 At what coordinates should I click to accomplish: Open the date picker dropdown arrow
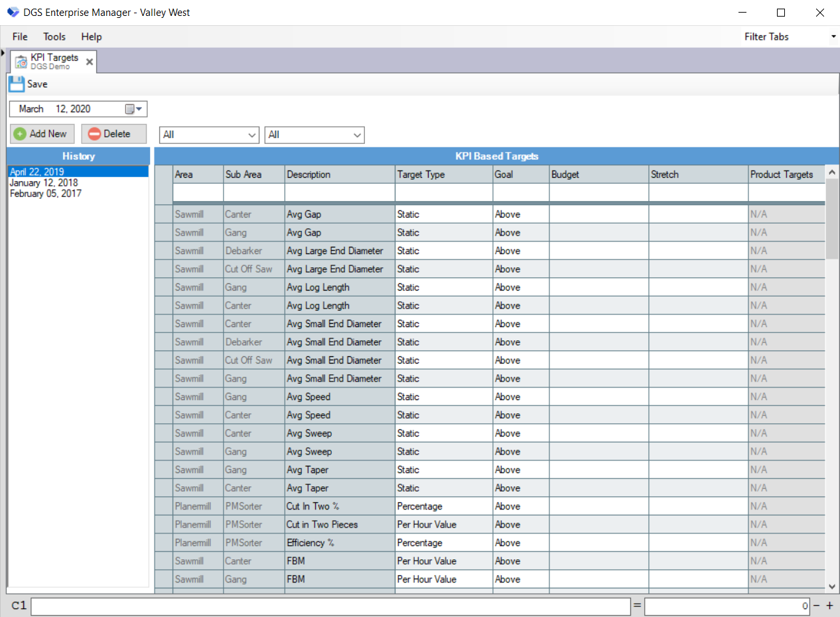(140, 108)
